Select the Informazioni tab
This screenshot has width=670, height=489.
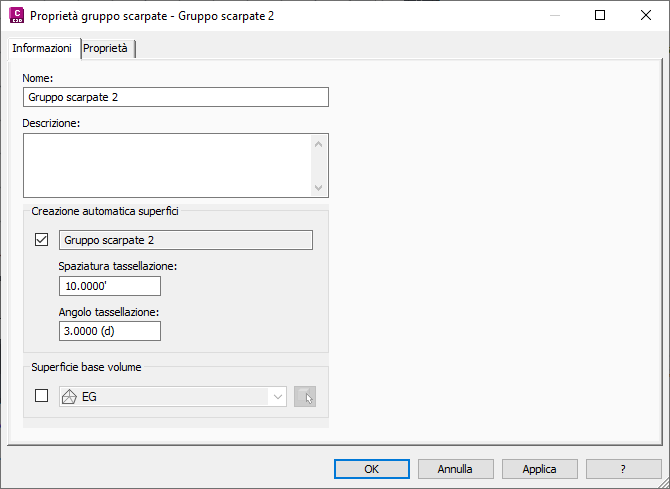(x=42, y=48)
